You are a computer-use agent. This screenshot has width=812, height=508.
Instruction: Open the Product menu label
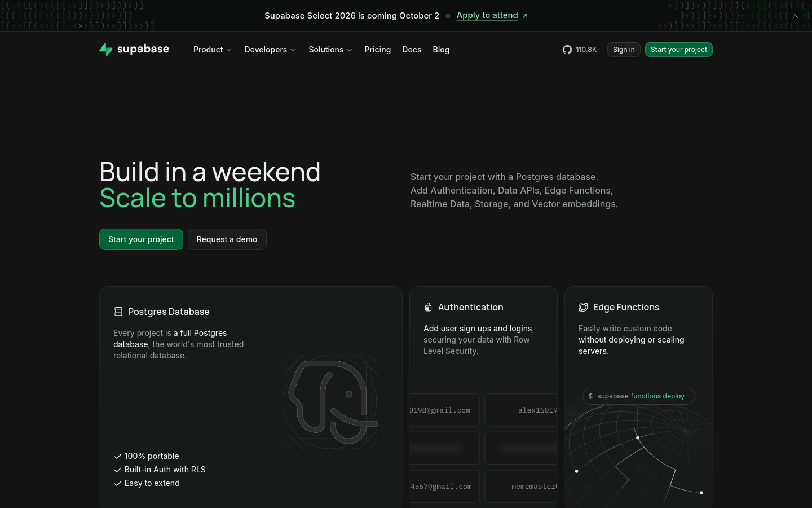208,50
